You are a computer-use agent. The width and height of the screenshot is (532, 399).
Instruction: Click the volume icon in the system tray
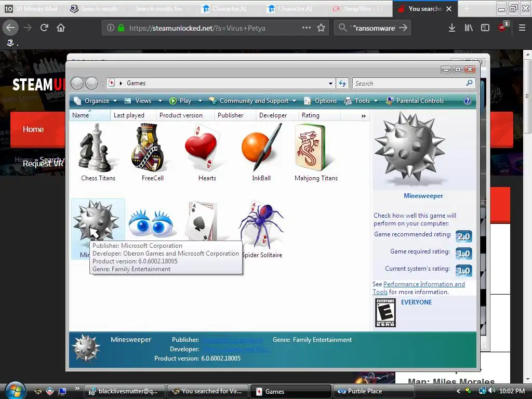pyautogui.click(x=491, y=391)
